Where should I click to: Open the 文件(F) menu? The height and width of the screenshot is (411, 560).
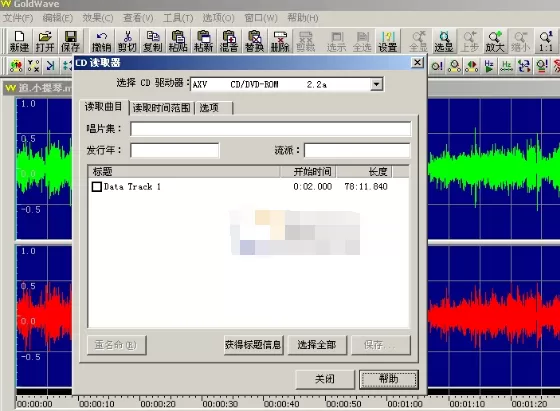point(18,18)
